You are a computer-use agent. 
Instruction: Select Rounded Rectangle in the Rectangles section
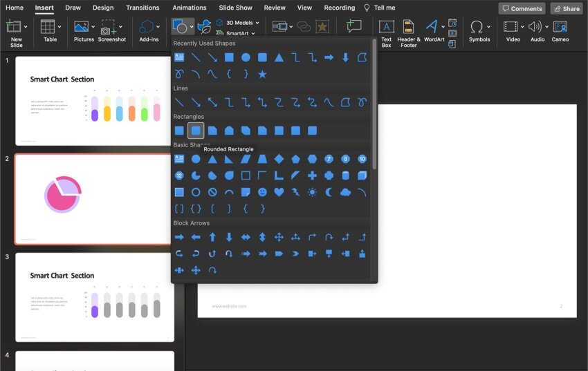coord(196,131)
